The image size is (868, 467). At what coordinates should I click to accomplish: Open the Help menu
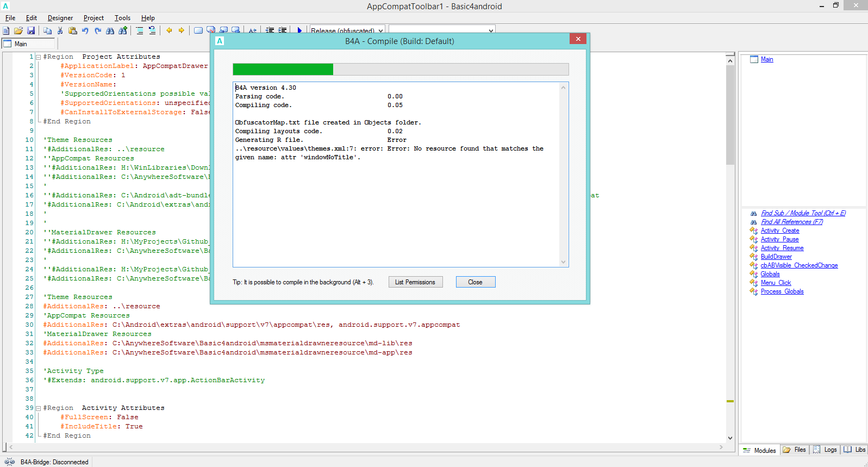coord(148,18)
